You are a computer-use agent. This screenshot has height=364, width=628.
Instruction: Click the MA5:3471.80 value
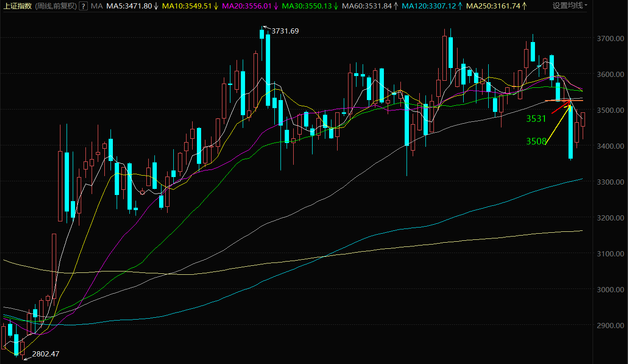[x=129, y=6]
